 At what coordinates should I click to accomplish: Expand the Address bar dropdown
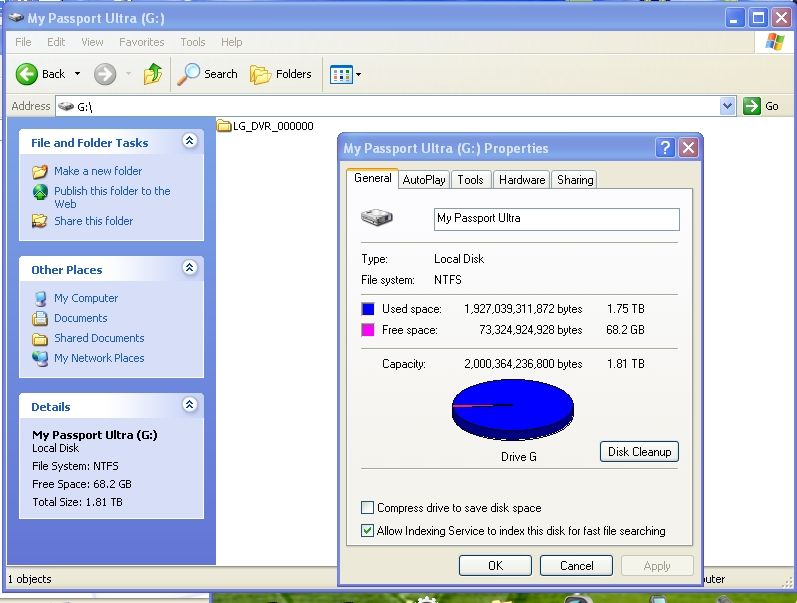(727, 106)
